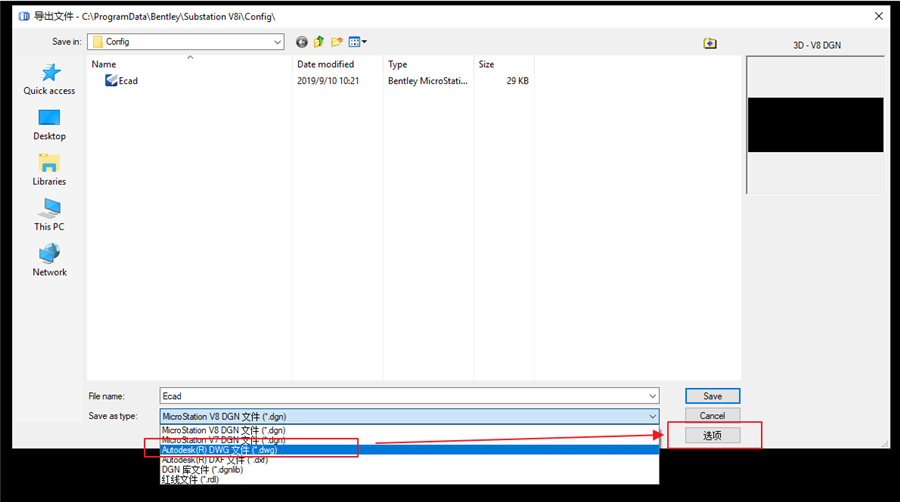Click the folder history icon near preview
This screenshot has height=502, width=900.
pos(710,44)
